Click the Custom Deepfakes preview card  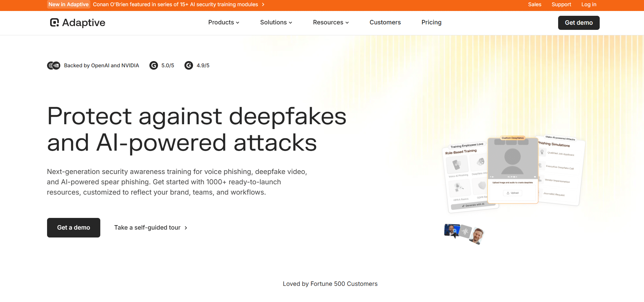coord(513,170)
